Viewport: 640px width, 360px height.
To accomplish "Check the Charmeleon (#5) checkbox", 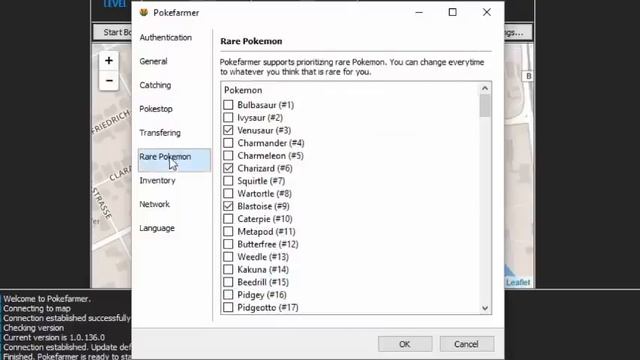I will (228, 156).
